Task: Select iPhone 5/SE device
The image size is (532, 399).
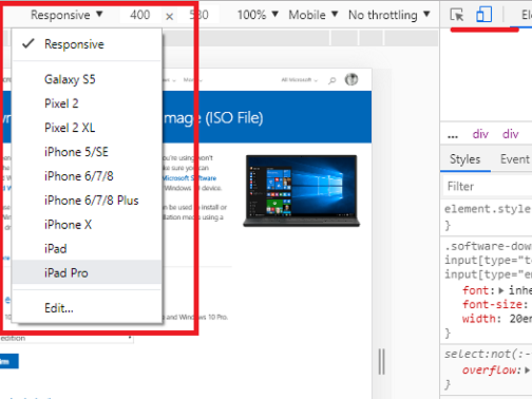Action: [x=87, y=152]
